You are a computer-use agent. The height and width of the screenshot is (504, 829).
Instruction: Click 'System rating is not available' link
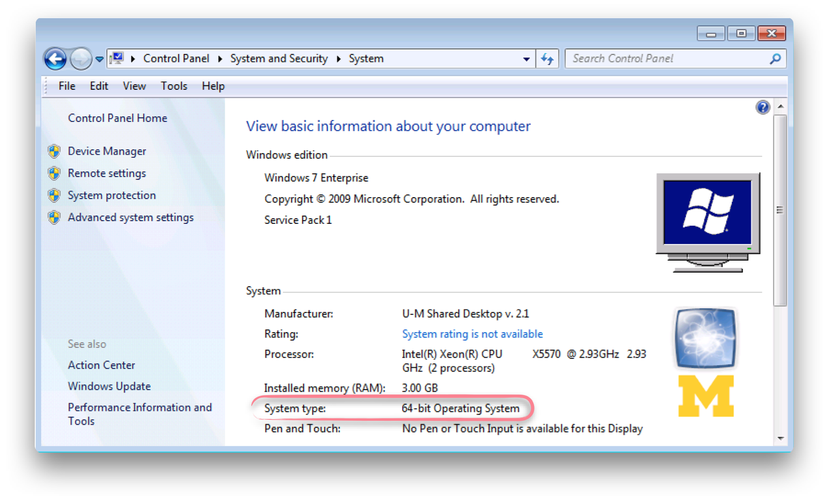click(x=472, y=334)
